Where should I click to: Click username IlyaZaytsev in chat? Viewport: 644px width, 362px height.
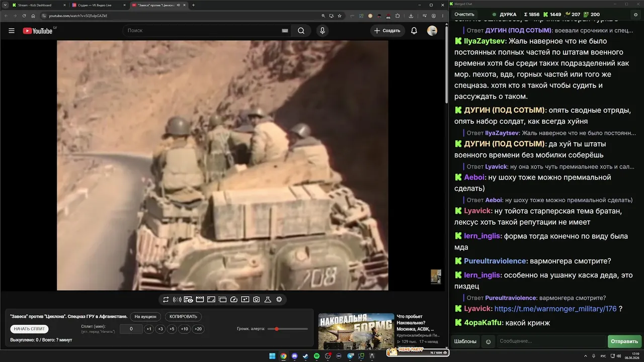(x=485, y=41)
